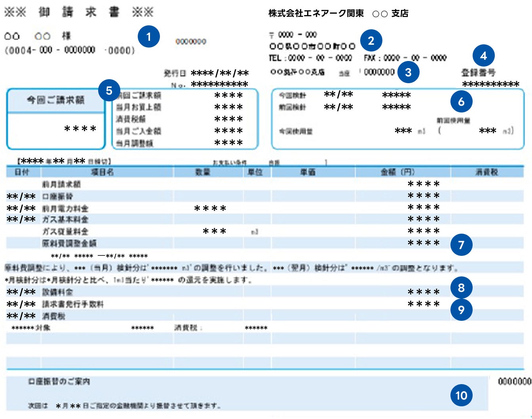Screen dimensions: 532x419
Task: Click the 消費税 column header
Action: click(486, 172)
